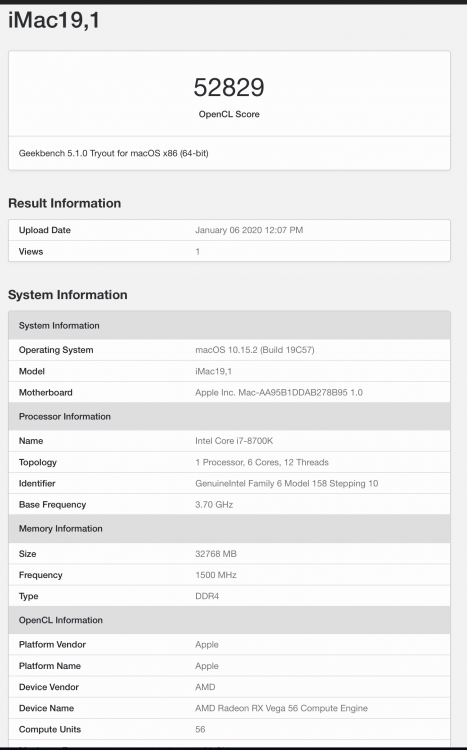Click the Model row label

tap(32, 371)
